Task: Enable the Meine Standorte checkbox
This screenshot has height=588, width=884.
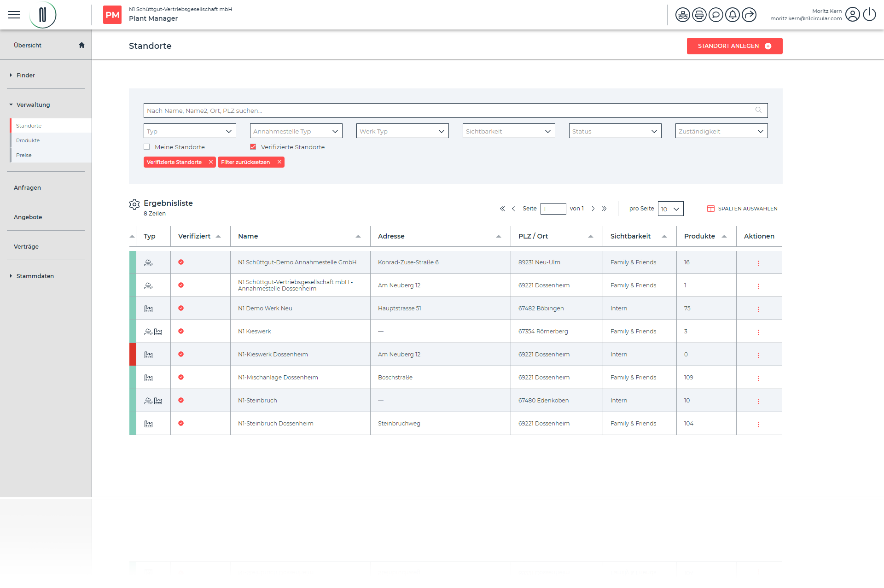Action: tap(147, 147)
